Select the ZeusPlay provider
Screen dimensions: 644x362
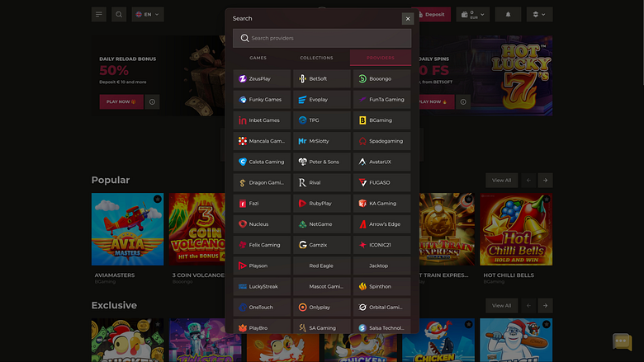point(262,78)
